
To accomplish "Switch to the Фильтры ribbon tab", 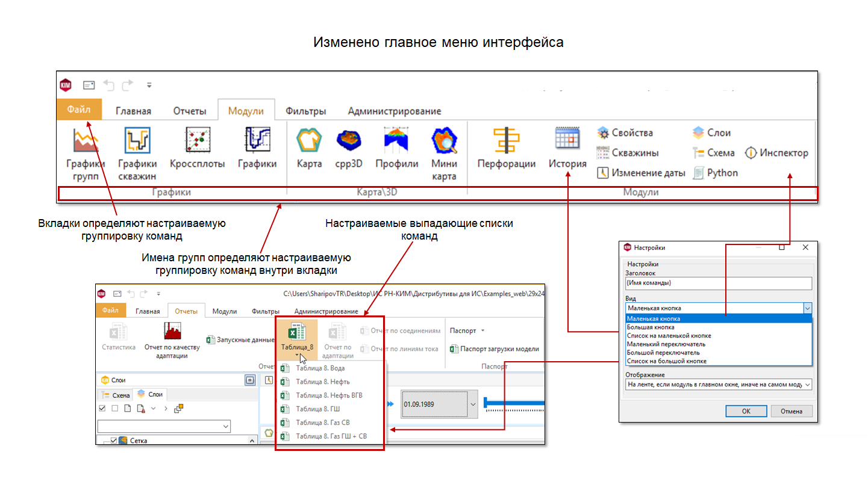I will [306, 111].
